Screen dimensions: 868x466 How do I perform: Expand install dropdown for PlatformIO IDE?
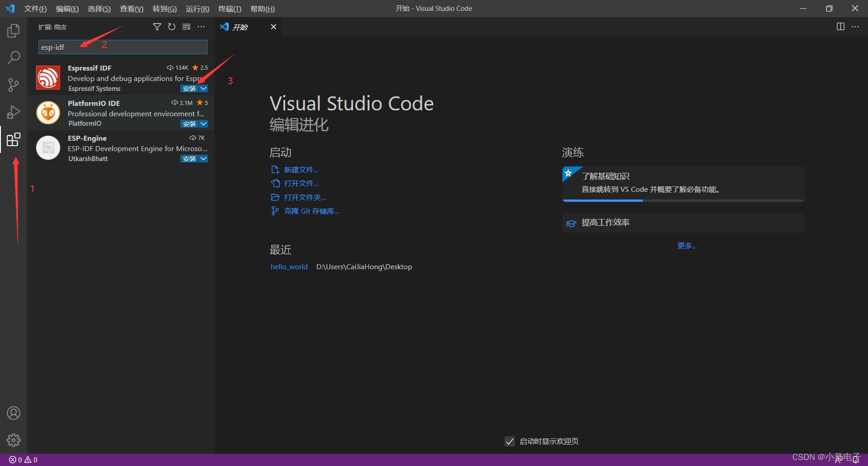(203, 124)
